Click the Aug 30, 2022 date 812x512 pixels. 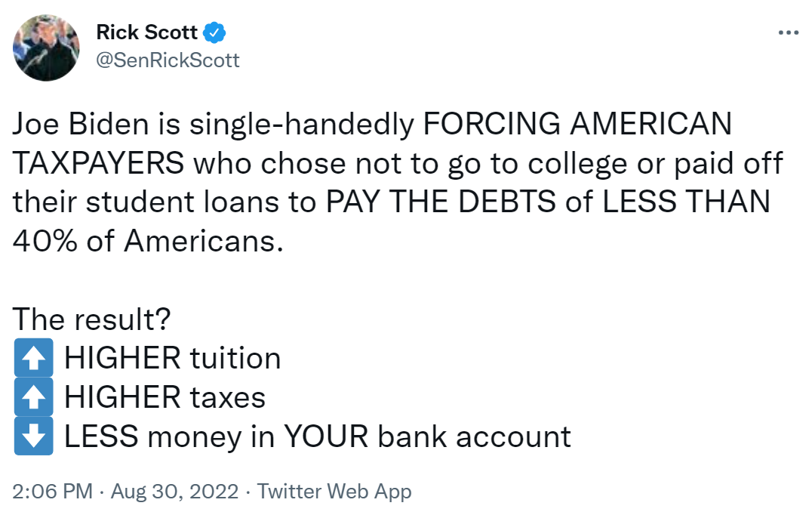(174, 491)
